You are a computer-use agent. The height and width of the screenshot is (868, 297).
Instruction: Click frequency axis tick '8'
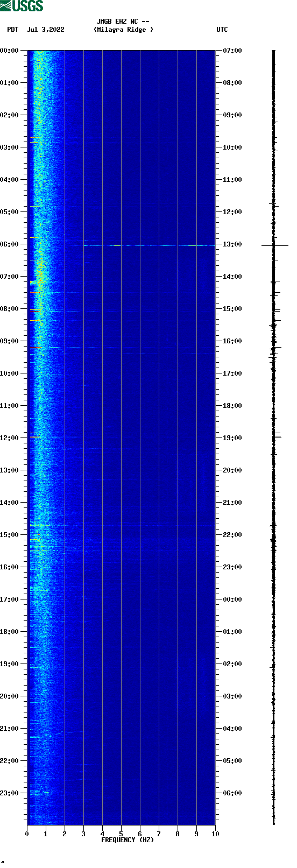178,834
